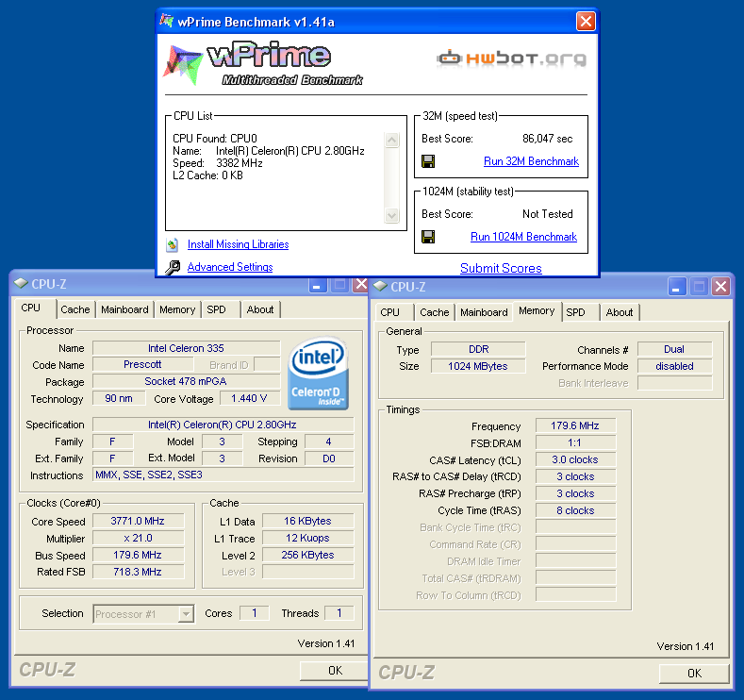
Task: Click the FSB:DRAM value 1:1
Action: coord(575,442)
